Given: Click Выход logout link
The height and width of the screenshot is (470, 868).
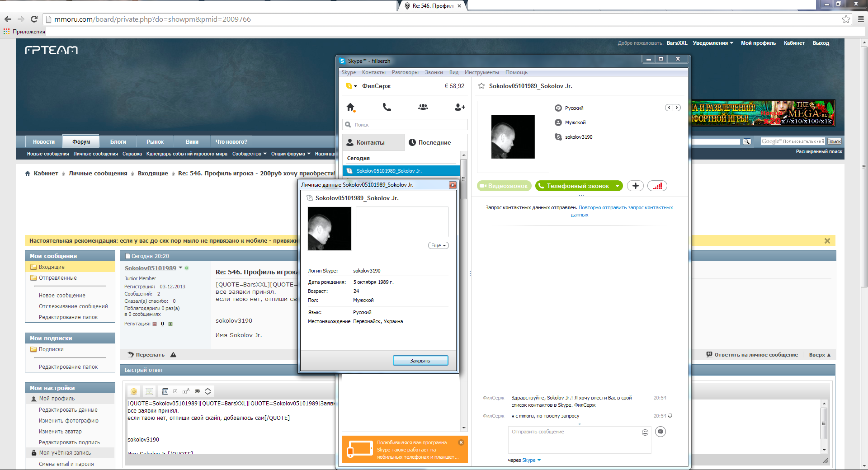Looking at the screenshot, I should pyautogui.click(x=821, y=43).
